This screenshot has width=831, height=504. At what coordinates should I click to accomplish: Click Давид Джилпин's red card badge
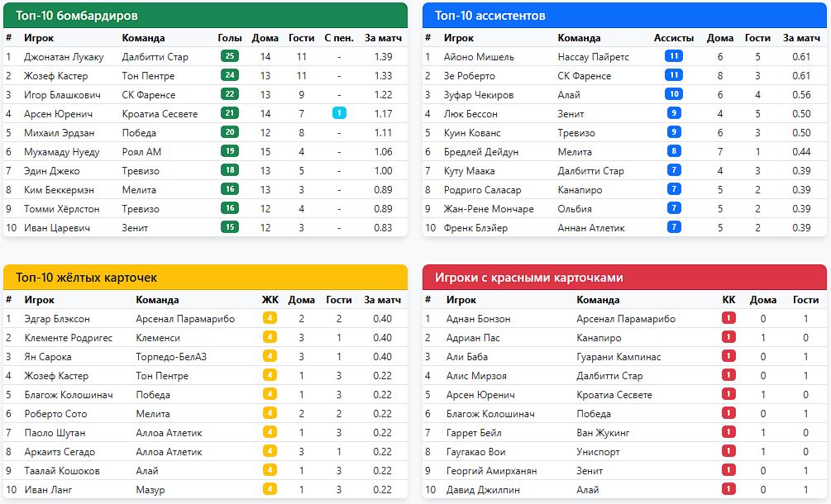point(728,490)
